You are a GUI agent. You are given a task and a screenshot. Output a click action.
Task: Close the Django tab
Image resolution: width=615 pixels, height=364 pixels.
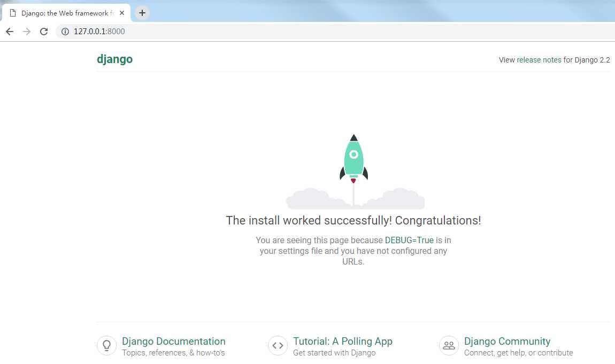coord(122,13)
